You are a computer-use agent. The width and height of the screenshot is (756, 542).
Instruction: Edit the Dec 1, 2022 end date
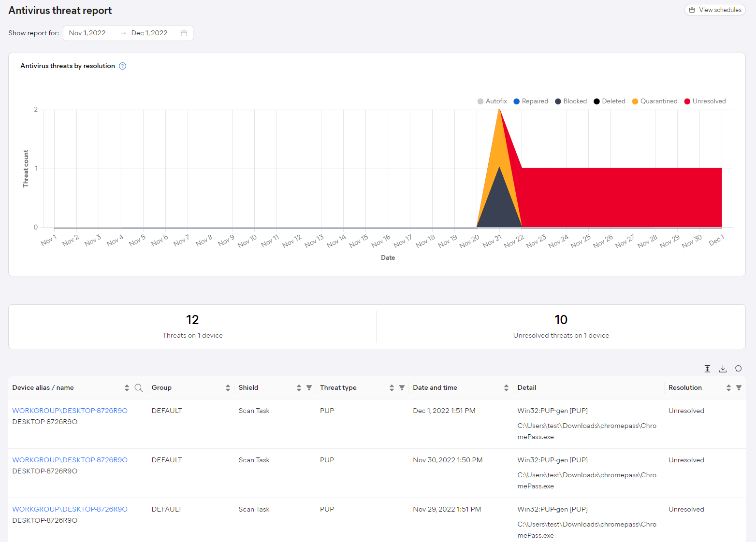click(x=149, y=33)
